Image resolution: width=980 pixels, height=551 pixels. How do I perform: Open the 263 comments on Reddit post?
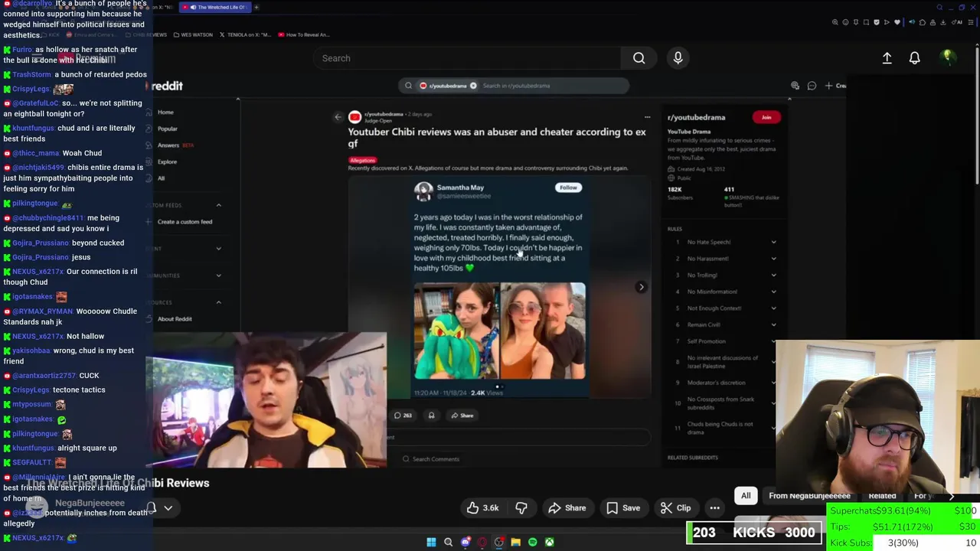click(x=403, y=416)
